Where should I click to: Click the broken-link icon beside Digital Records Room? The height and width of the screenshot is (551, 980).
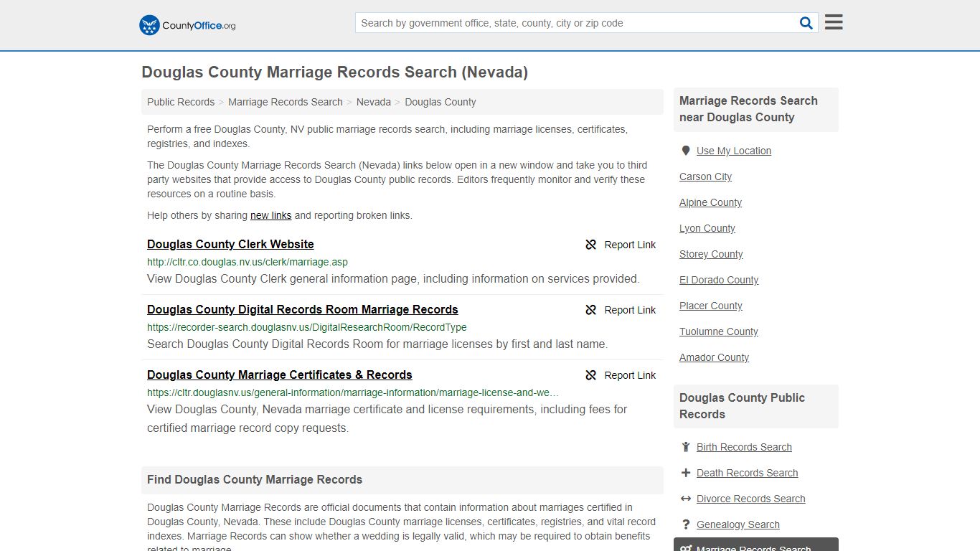(591, 310)
